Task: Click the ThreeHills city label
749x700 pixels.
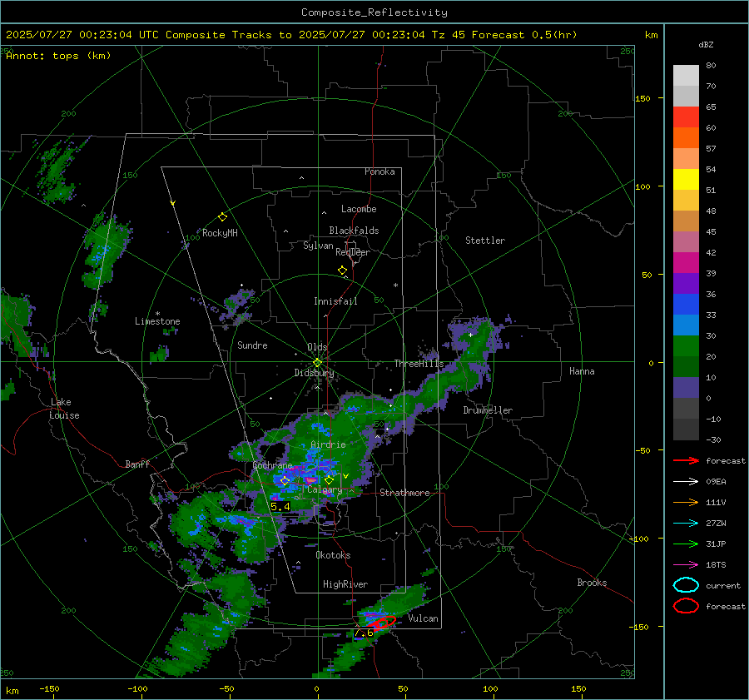Action: tap(419, 364)
